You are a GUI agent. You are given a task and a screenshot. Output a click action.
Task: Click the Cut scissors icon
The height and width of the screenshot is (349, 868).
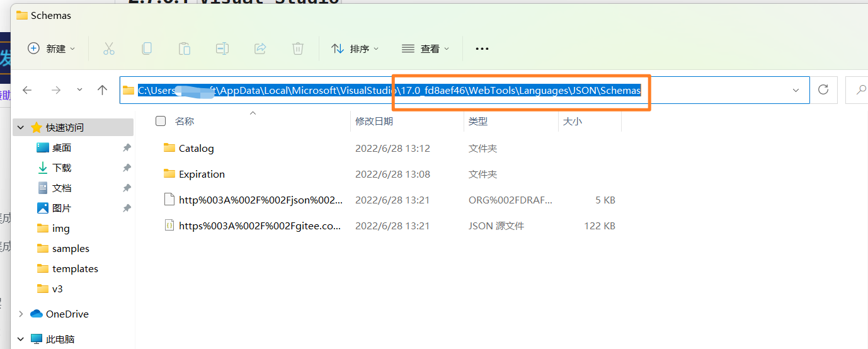[108, 49]
